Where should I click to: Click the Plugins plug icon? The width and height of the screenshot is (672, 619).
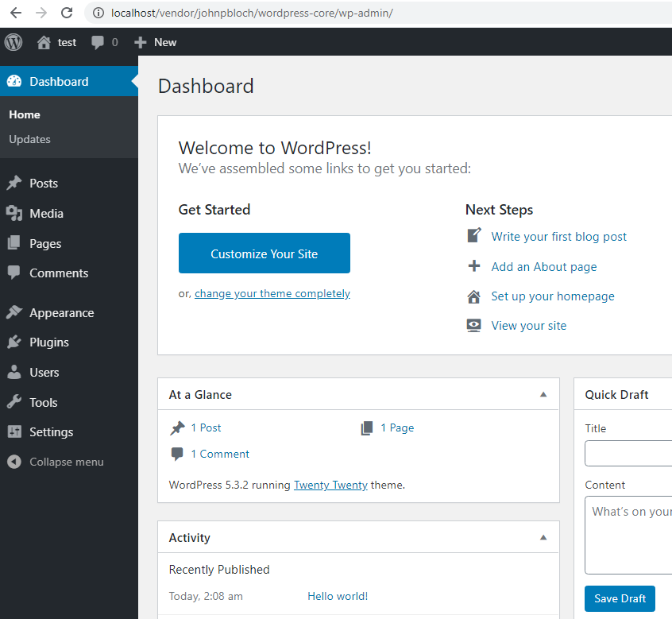[x=14, y=342]
